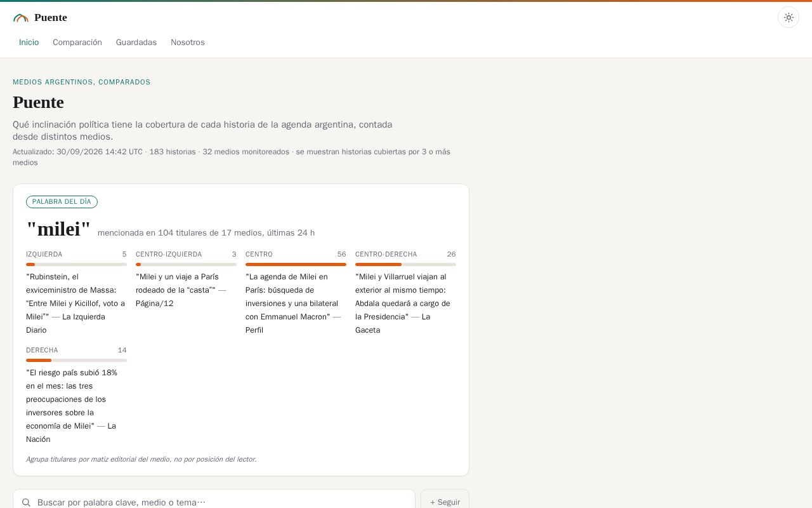Click the count 26 for Centro-derecha
The height and width of the screenshot is (508, 812).
click(452, 254)
